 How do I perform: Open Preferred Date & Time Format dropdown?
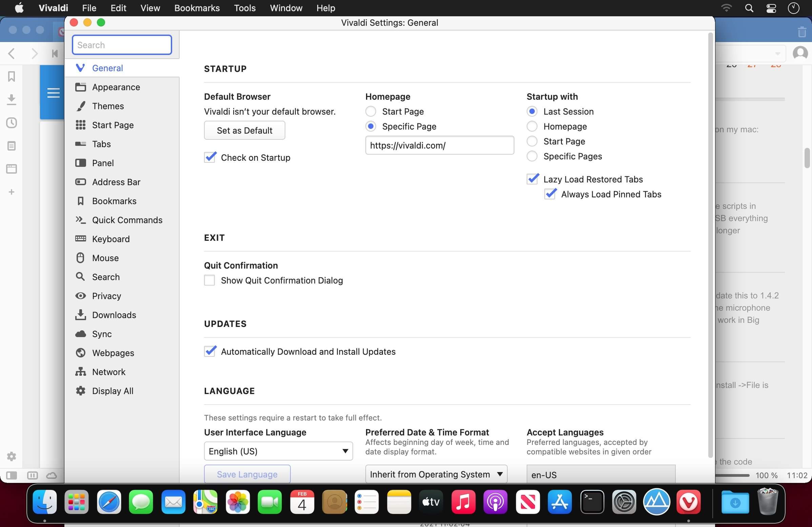point(437,474)
